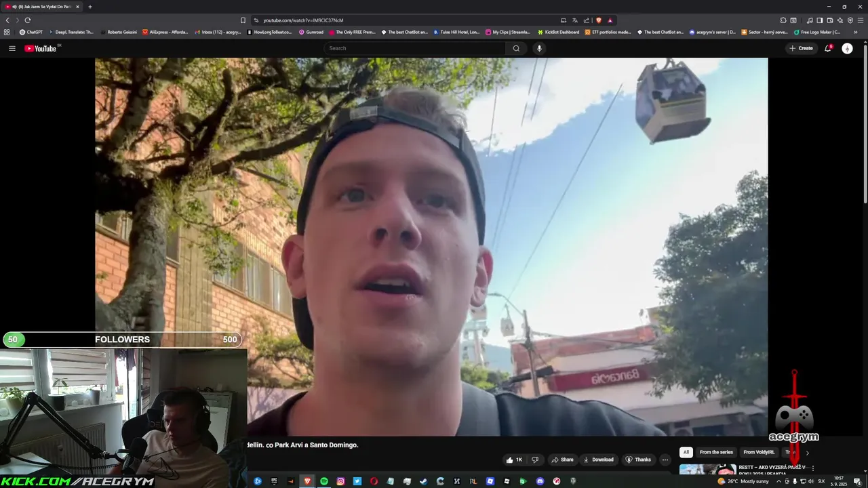Download the video
Screen dimensions: 868x488
[x=598, y=460]
